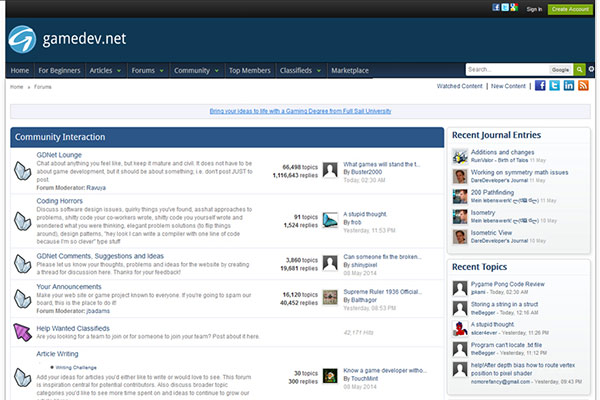Viewport: 600px width, 400px height.
Task: Open Can someone fix the broken... topic
Action: (382, 257)
